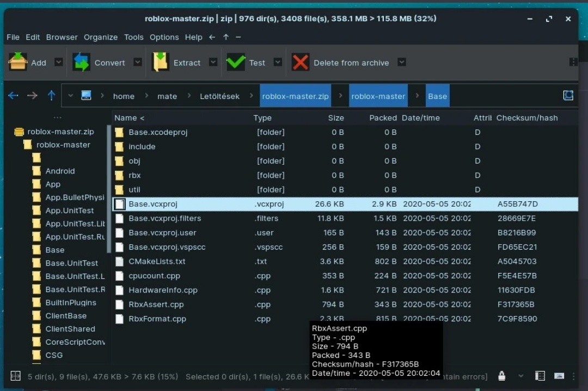Viewport: 588px width, 391px height.
Task: Click the file icon beside cpucount.cpp
Action: pos(119,276)
